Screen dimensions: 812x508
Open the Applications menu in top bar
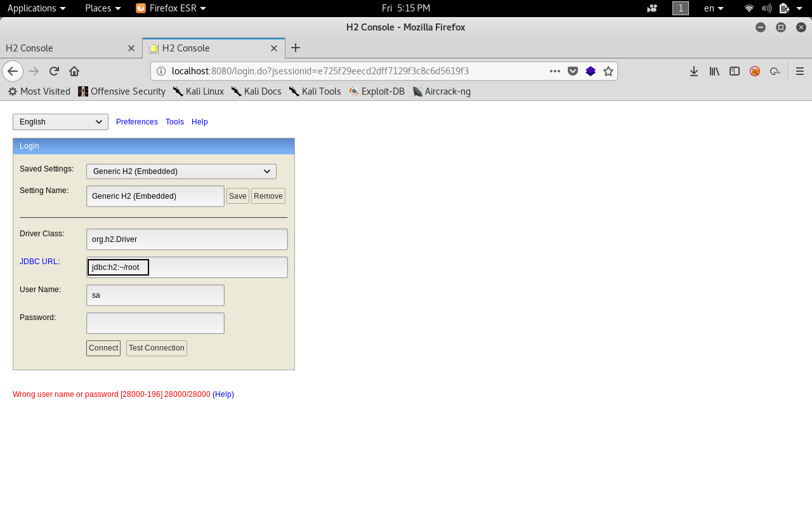(36, 8)
